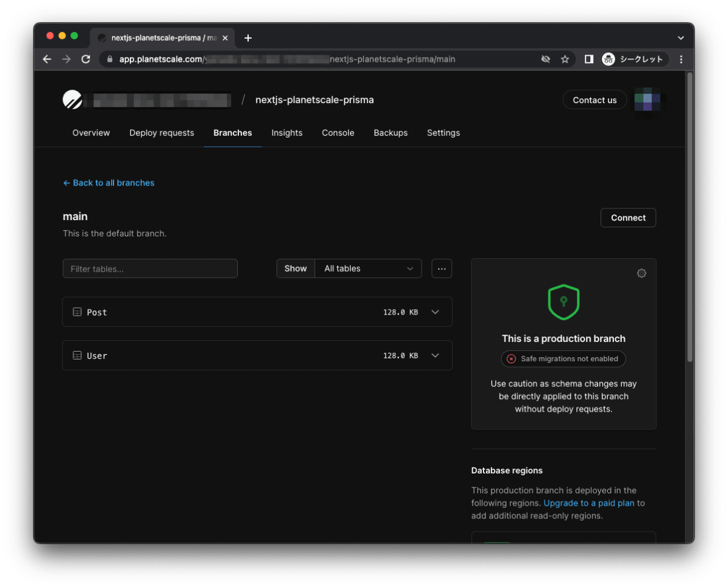Reload the page with refresh icon
Viewport: 728px width, 588px height.
[86, 59]
